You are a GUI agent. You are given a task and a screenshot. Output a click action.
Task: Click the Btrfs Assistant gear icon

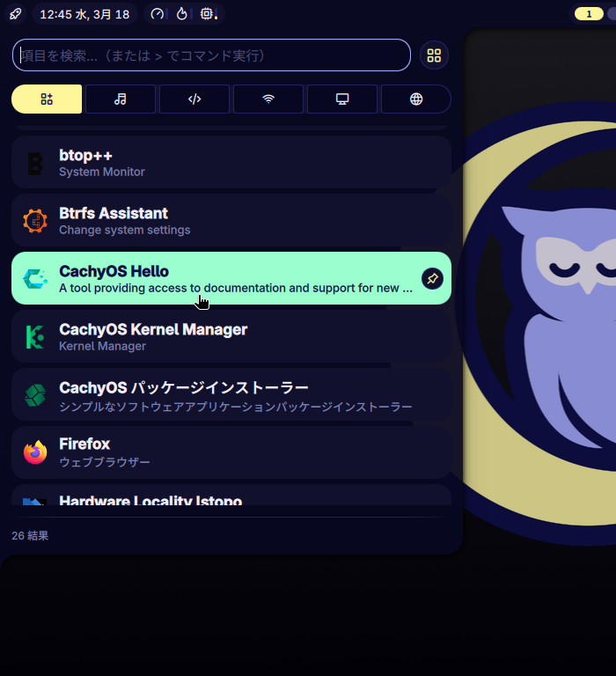(x=35, y=221)
